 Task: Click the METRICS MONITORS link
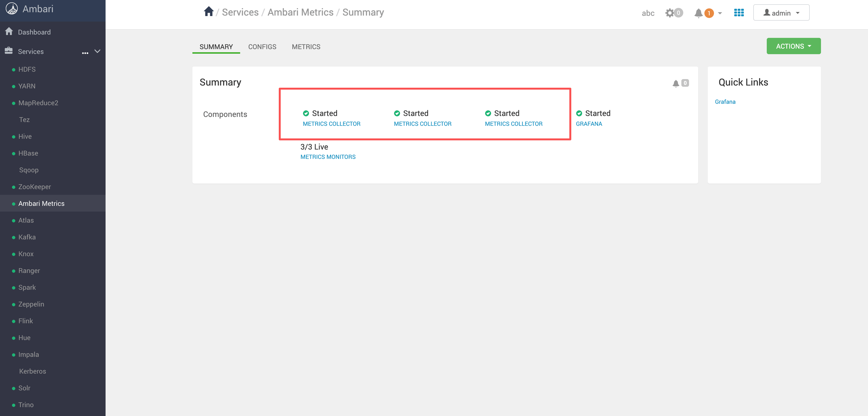[x=327, y=157]
